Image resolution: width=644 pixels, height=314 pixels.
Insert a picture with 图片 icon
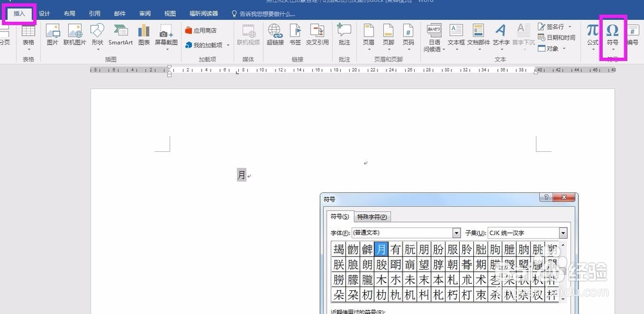point(52,35)
